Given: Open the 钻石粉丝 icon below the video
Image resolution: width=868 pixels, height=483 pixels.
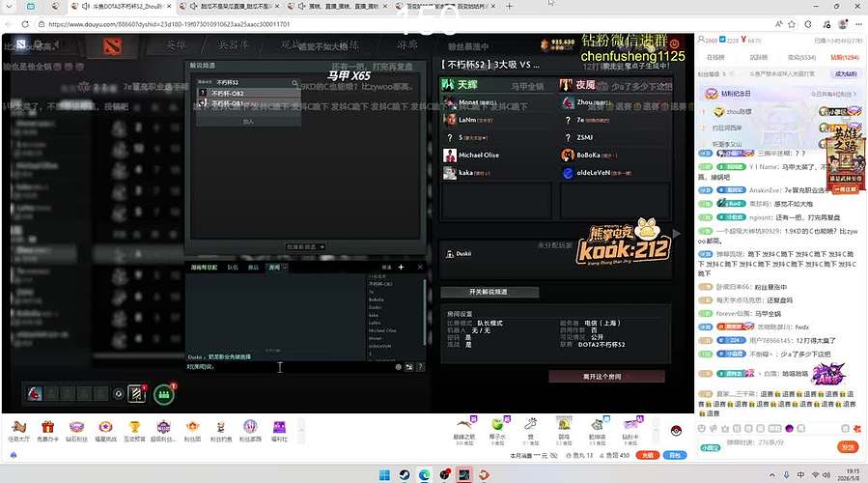Looking at the screenshot, I should [76, 431].
